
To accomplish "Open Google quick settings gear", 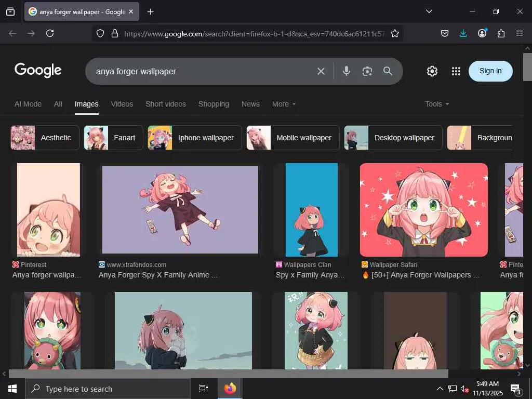I will [x=432, y=71].
